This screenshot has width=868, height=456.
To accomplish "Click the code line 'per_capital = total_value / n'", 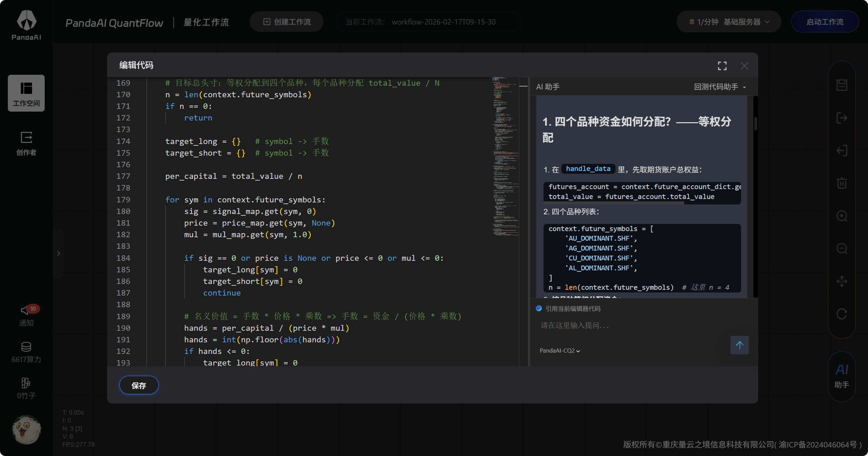I will [x=234, y=176].
